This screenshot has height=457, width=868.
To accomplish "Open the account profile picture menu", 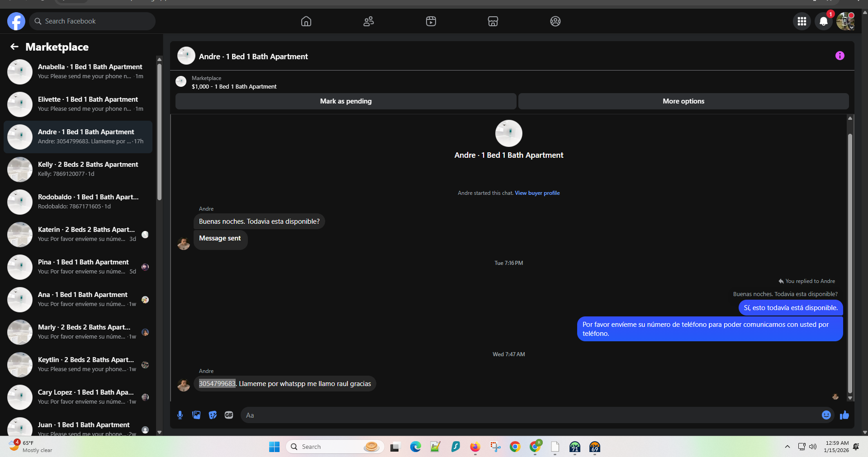I will tap(845, 21).
